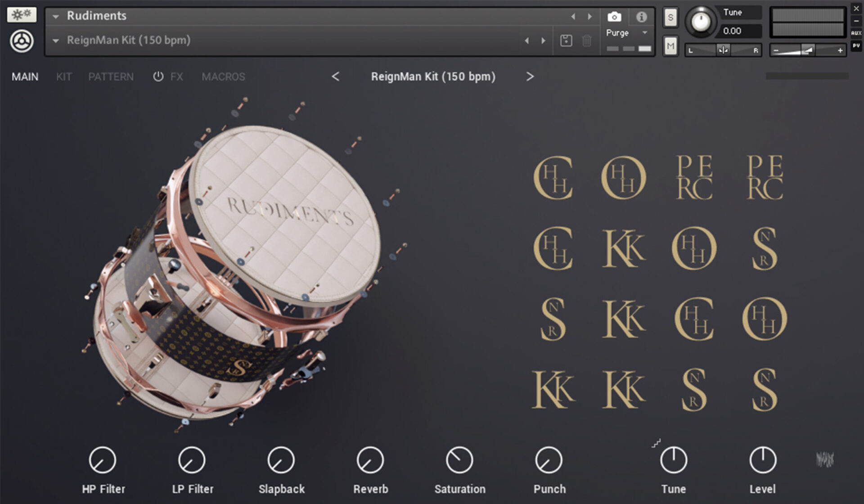This screenshot has height=504, width=864.
Task: Delete the snapshot with the trash icon
Action: tap(586, 40)
